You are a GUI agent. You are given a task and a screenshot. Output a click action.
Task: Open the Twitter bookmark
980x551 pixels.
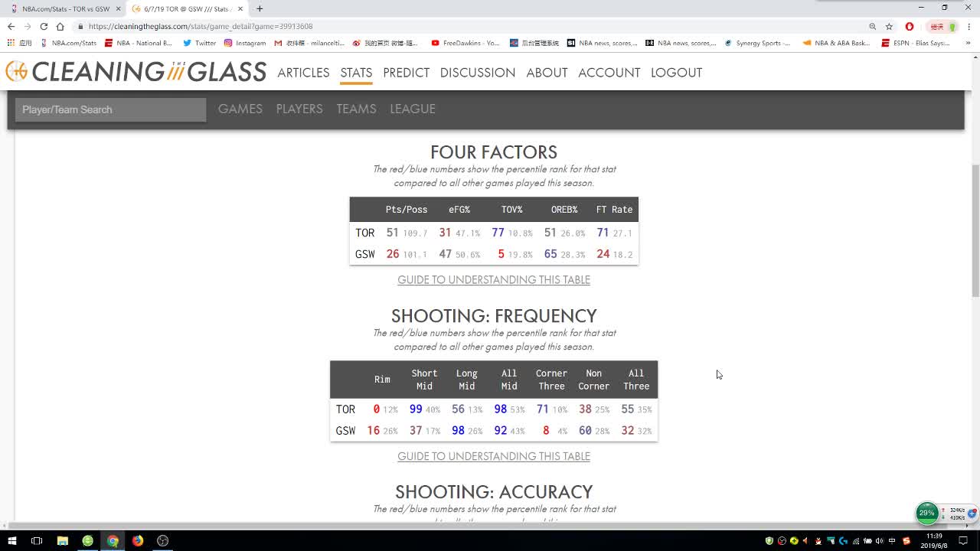coord(200,43)
